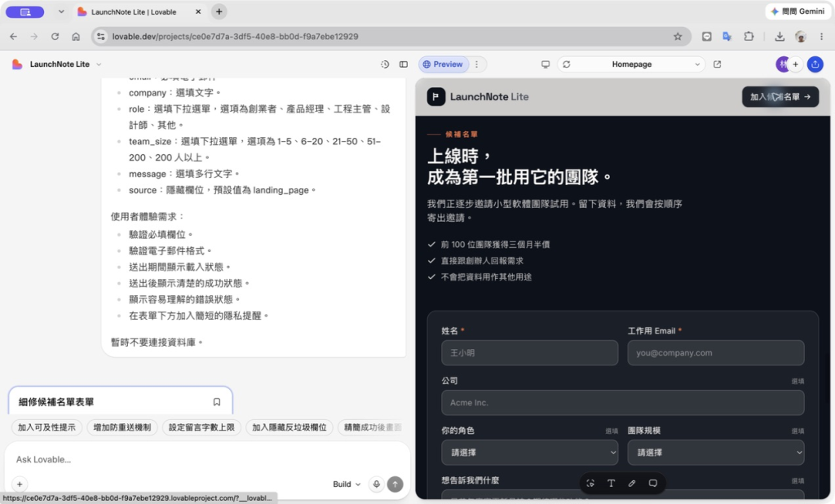Screen dimensions: 835x504
Task: Open the browser extensions puzzle icon
Action: 749,36
